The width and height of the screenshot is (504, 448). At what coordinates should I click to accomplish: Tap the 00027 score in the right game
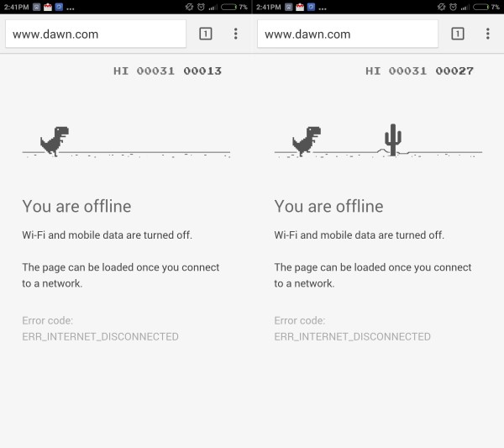(x=454, y=71)
